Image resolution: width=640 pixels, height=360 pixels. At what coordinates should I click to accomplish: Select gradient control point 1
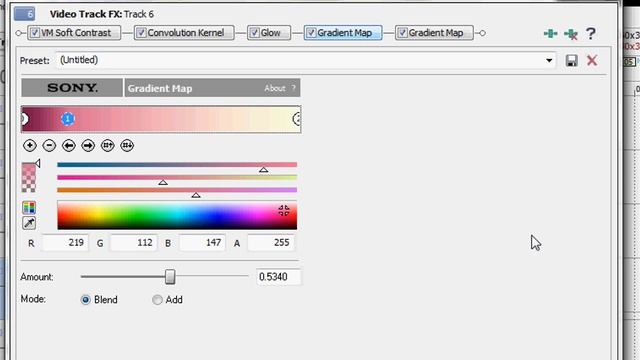tap(68, 119)
